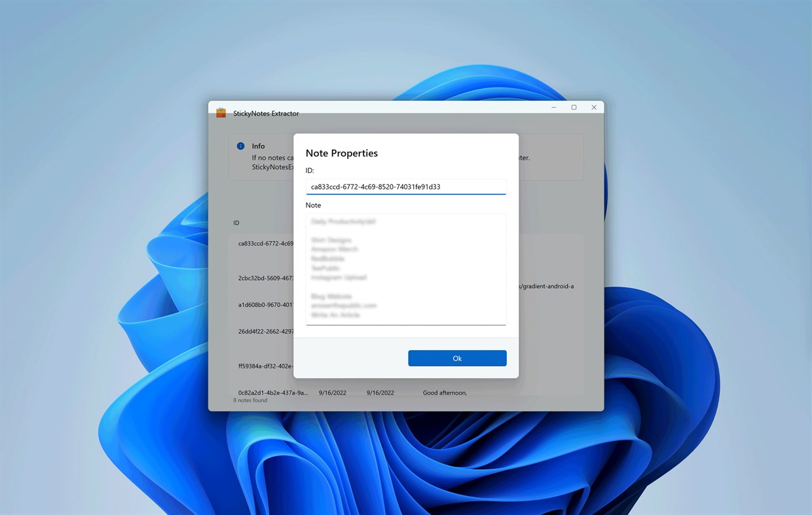Select the note row starting ca833ccd-6772

coord(265,243)
